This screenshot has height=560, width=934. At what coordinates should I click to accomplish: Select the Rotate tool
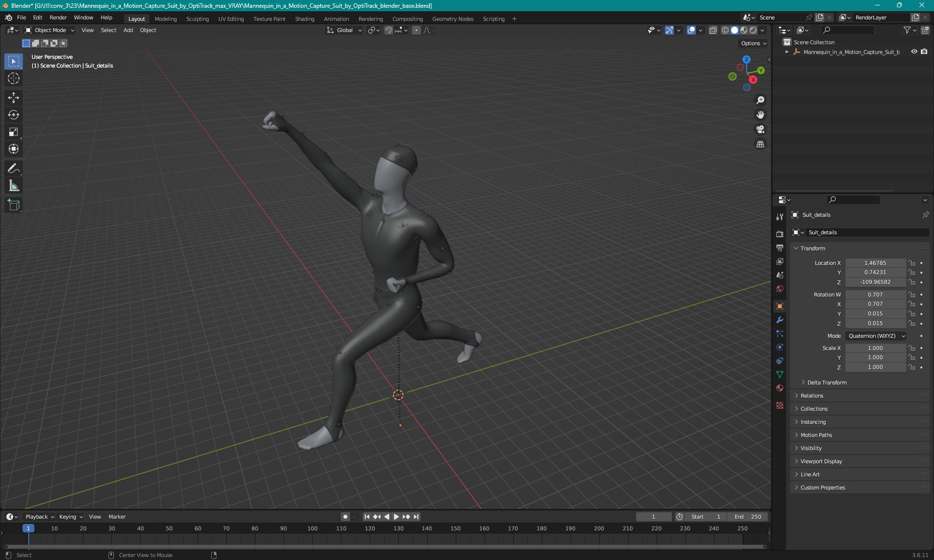(14, 115)
